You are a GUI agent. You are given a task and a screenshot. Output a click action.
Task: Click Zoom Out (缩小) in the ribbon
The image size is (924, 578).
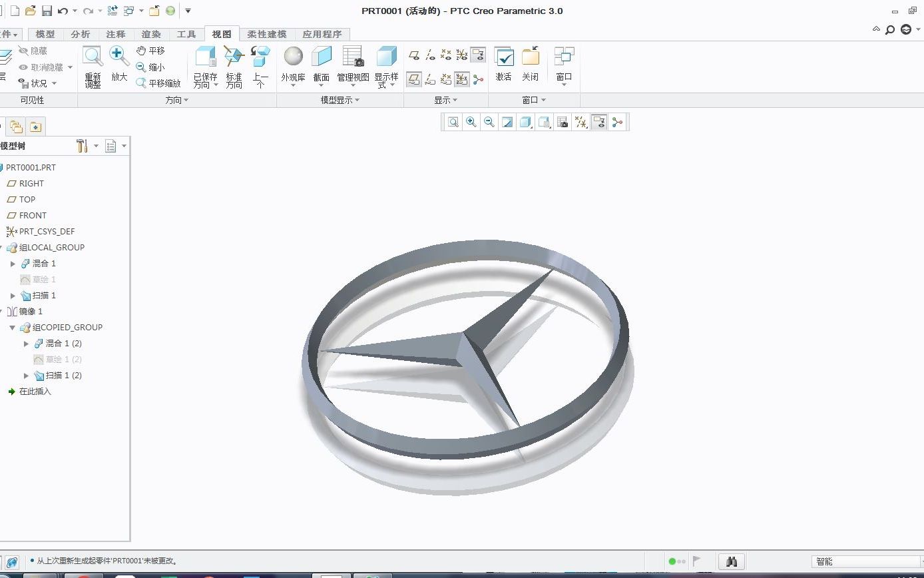coord(150,67)
